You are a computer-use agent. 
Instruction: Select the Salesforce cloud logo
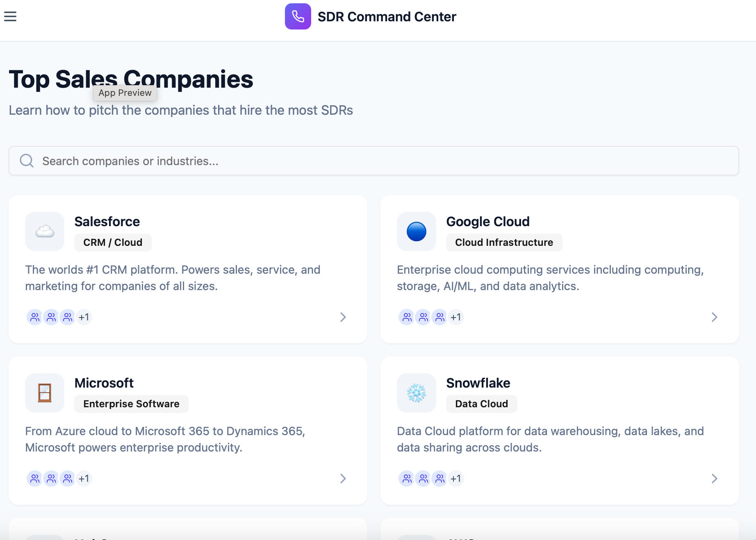coord(45,231)
